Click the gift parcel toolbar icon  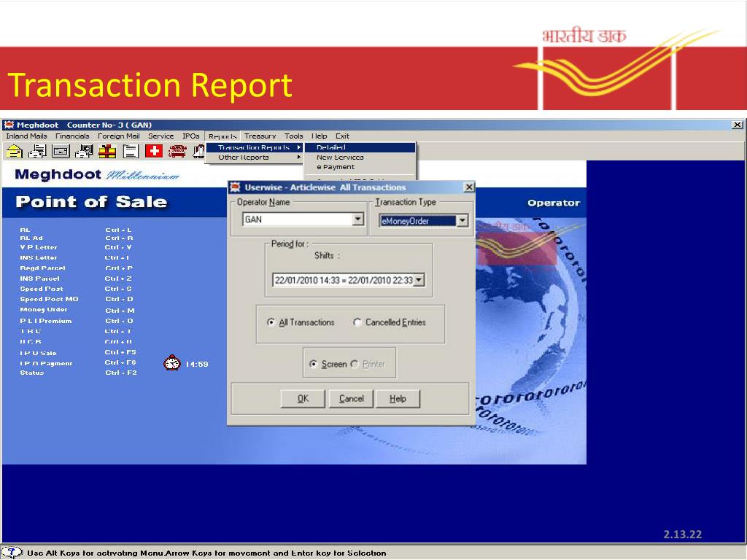click(107, 152)
